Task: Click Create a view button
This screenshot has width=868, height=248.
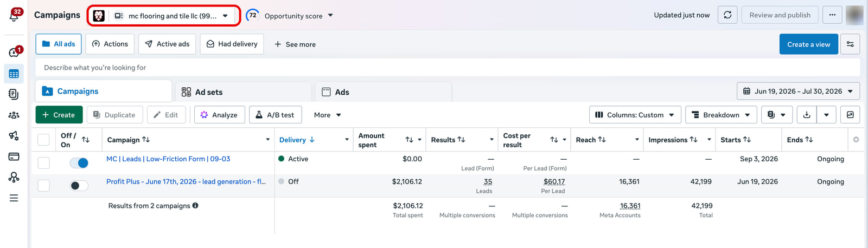Action: tap(809, 44)
